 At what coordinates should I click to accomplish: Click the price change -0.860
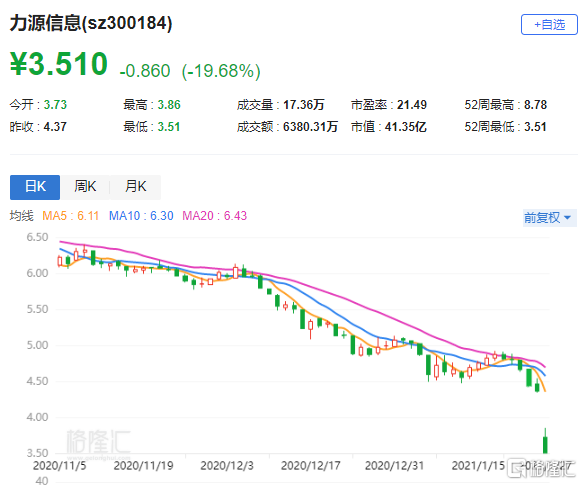click(x=145, y=71)
